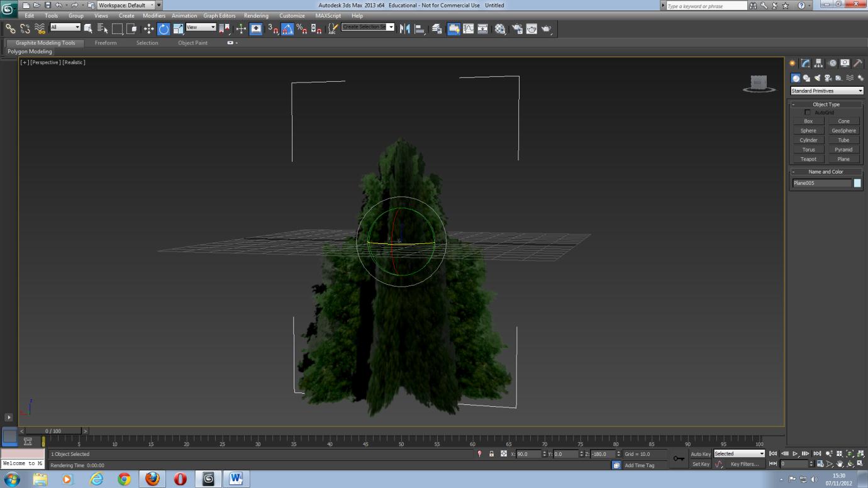The height and width of the screenshot is (488, 868).
Task: Select the Select and Rotate tool
Action: tap(162, 28)
